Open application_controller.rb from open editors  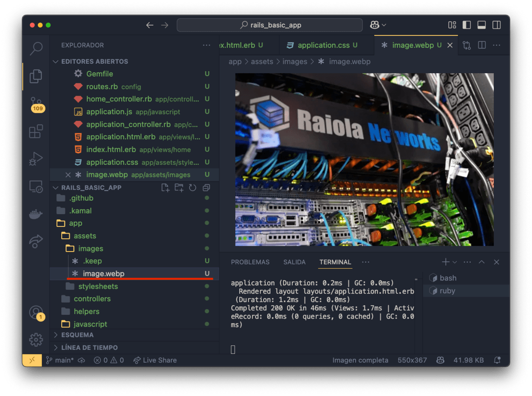(135, 124)
